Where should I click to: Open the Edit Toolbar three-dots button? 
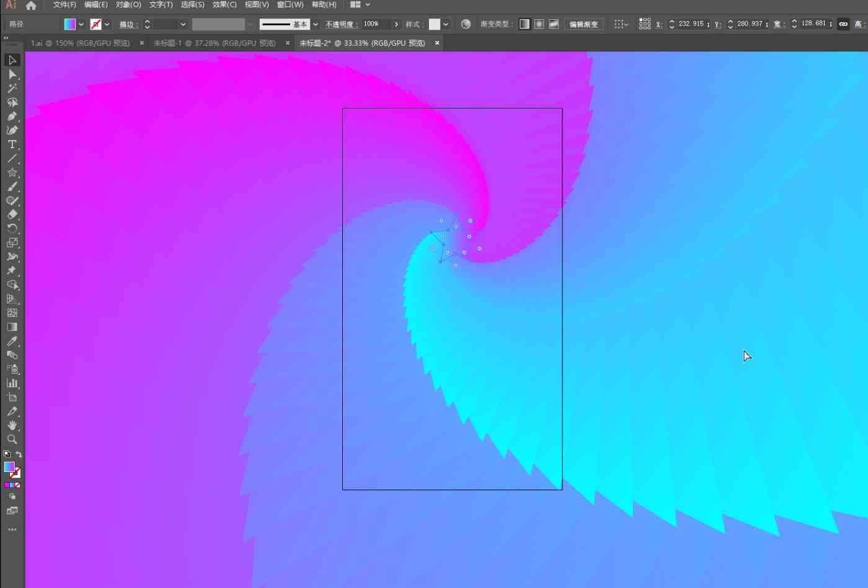click(12, 530)
